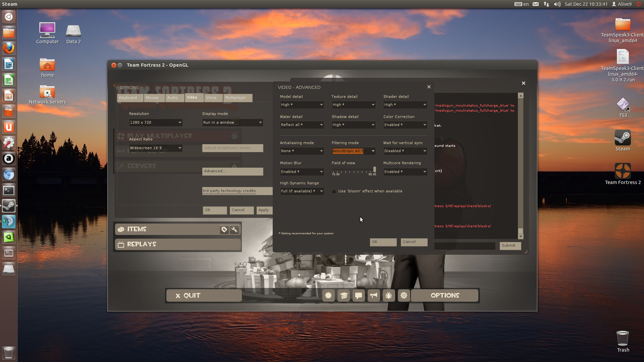
Task: Click the Field of view slider handle
Action: tap(374, 170)
